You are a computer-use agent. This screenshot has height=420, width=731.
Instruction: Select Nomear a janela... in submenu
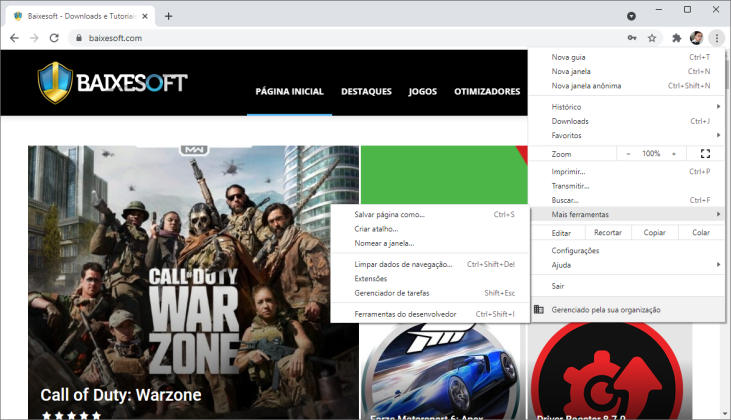[x=430, y=243]
